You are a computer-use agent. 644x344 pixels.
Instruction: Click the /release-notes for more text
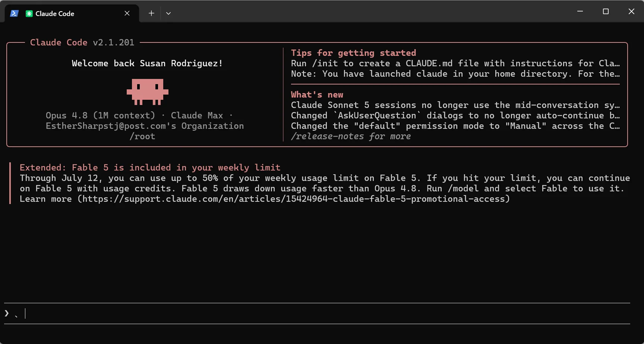coord(351,136)
